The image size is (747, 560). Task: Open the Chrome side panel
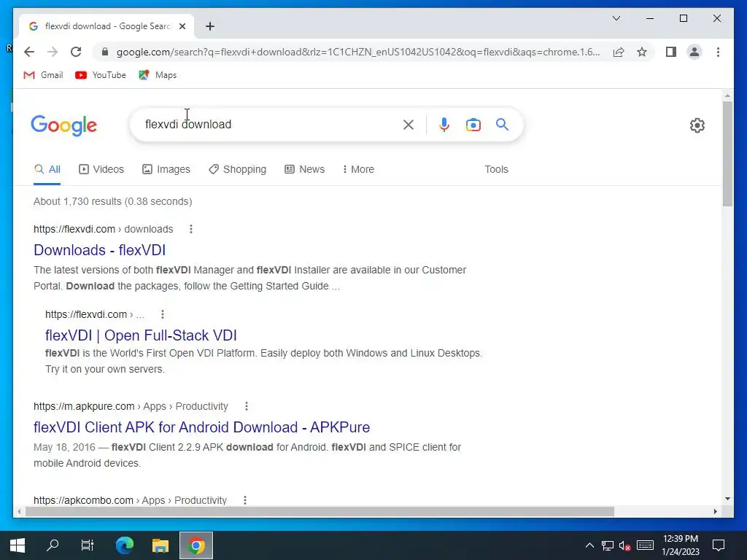coord(671,52)
